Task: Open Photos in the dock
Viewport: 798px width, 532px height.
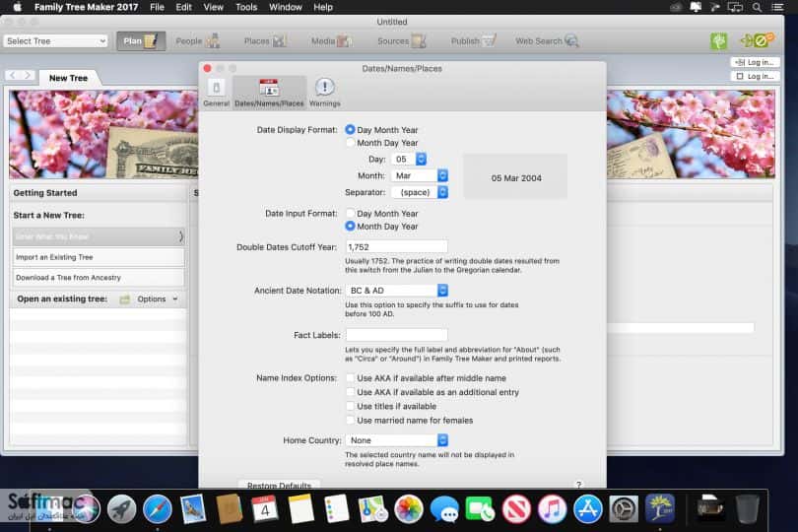Action: point(408,509)
